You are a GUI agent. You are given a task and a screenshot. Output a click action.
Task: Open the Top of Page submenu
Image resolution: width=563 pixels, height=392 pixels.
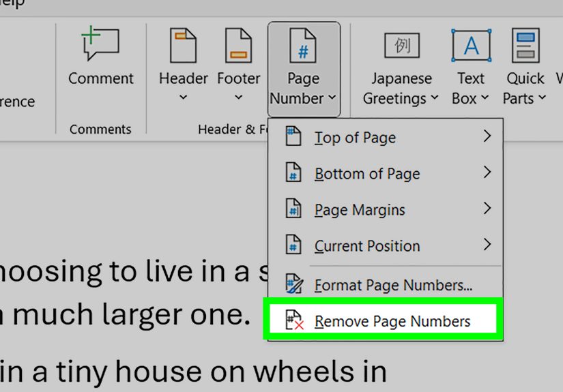386,137
